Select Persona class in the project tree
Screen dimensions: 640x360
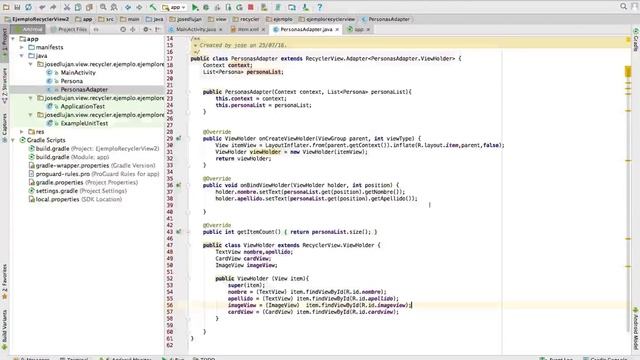tap(71, 81)
